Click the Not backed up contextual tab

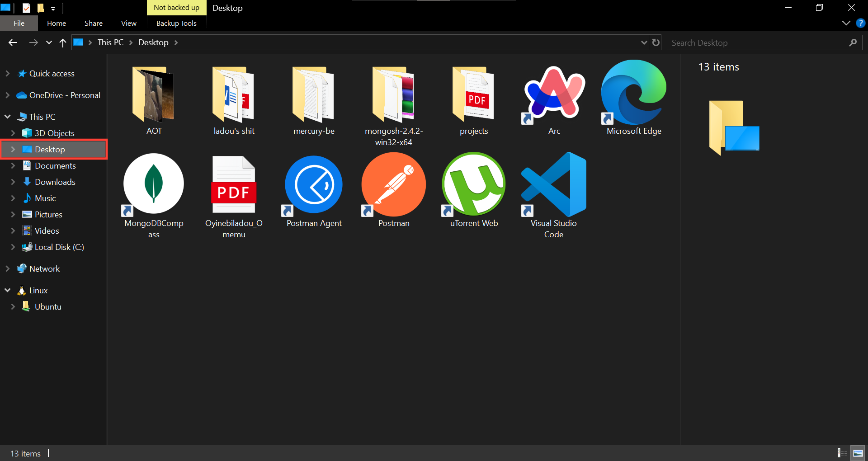176,8
